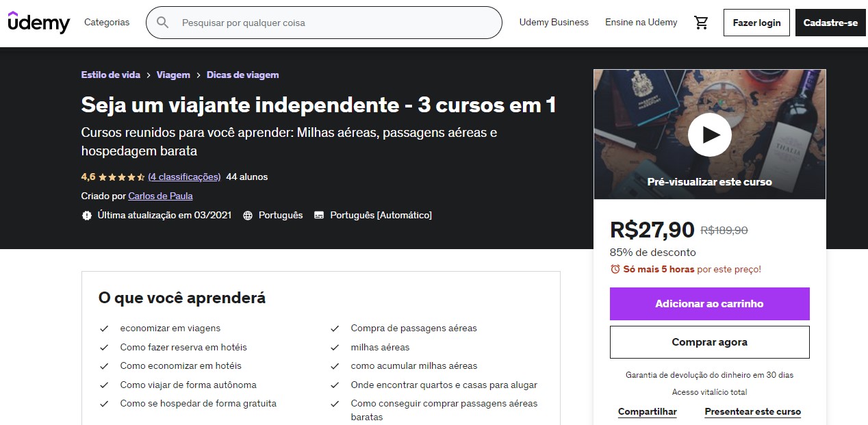Click the Cadastre-se button
The width and height of the screenshot is (868, 425).
[x=830, y=23]
